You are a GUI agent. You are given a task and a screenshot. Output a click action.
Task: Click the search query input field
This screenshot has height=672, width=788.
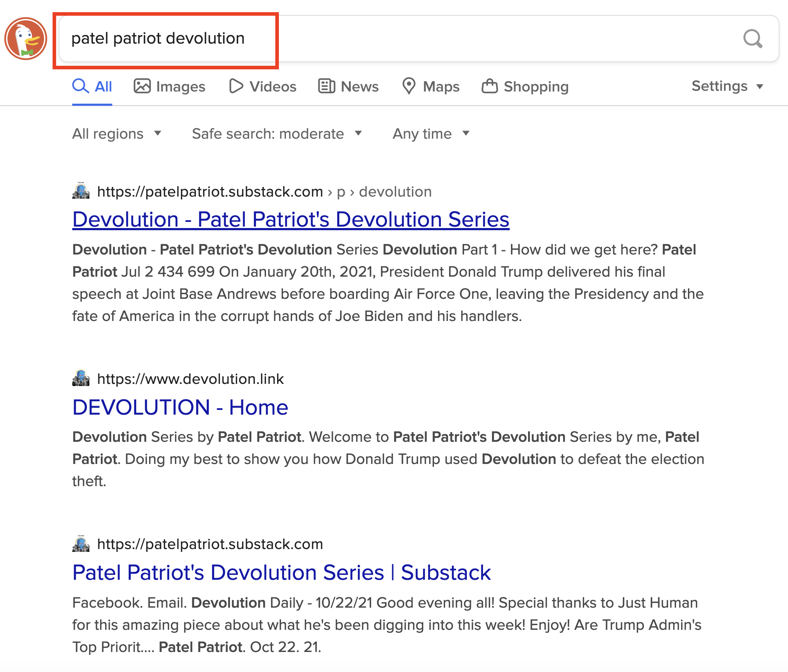[x=380, y=38]
